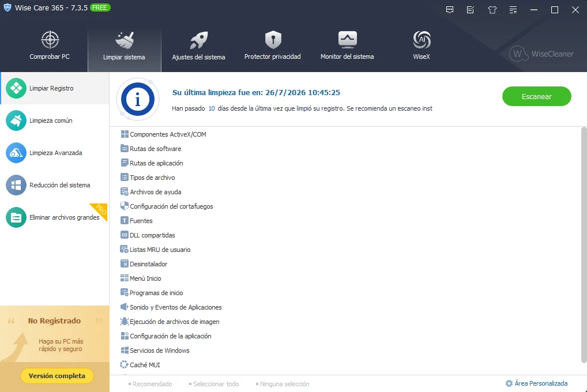
Task: Click the Archivos de ayuda icon
Action: tap(125, 192)
